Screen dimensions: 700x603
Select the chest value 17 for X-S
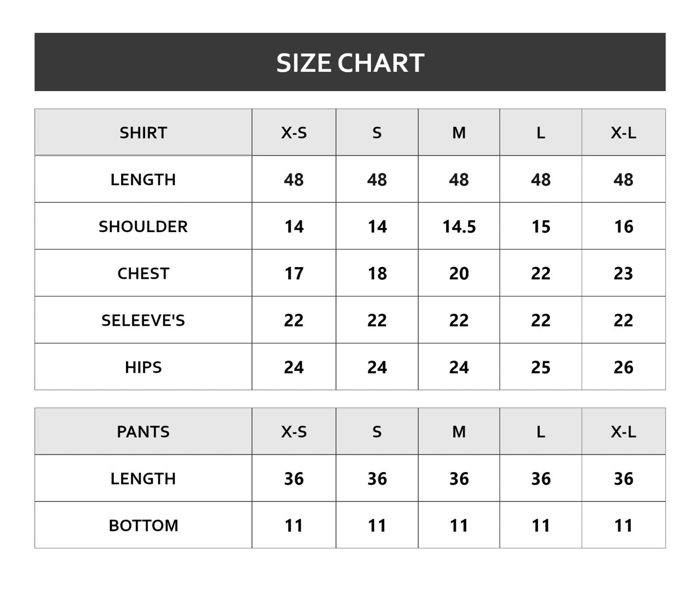click(294, 273)
